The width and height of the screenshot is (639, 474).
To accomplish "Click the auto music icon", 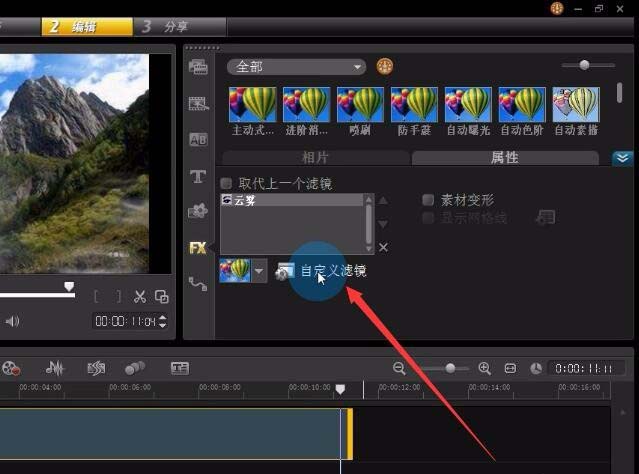I will 97,368.
